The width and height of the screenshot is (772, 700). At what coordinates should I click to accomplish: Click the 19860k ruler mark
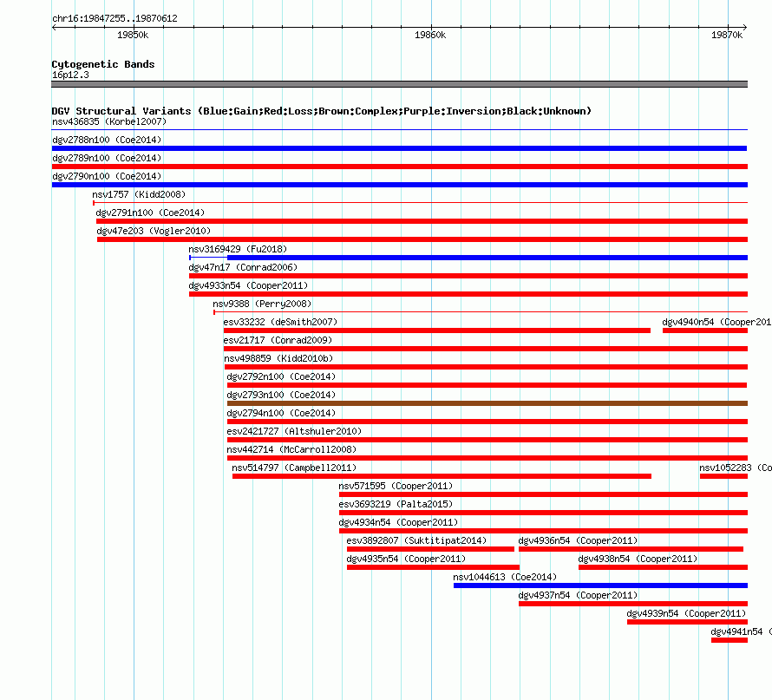[x=430, y=35]
